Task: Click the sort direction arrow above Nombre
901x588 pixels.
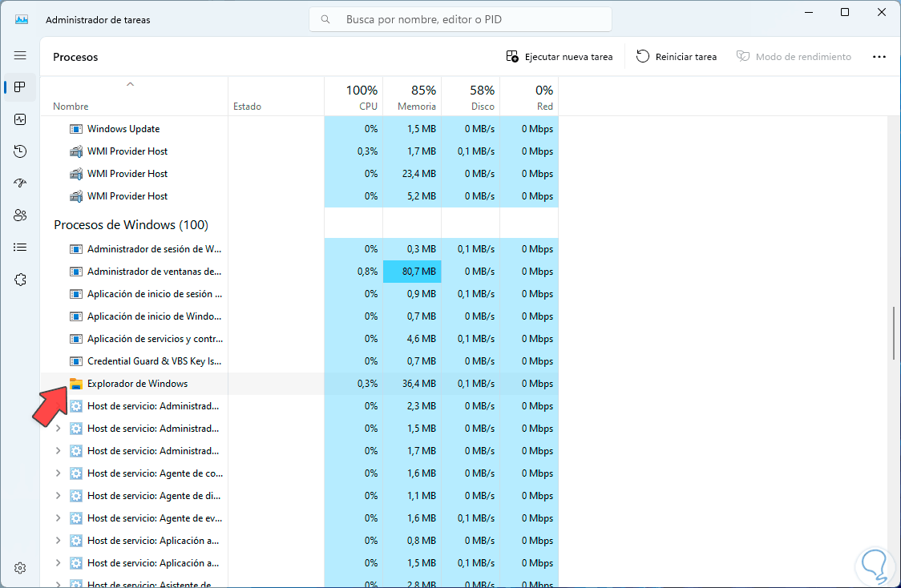Action: click(131, 84)
